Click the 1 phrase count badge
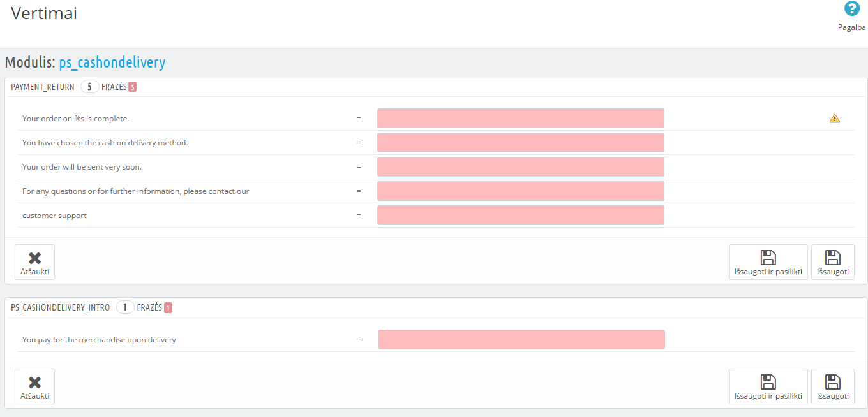The width and height of the screenshot is (868, 417). 125,307
